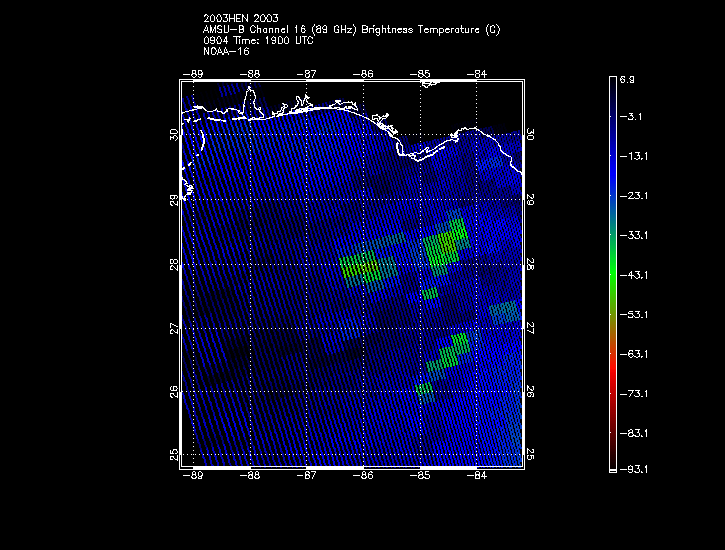Image resolution: width=725 pixels, height=550 pixels.
Task: Click the 30 latitude label on left axis
Action: coord(174,134)
